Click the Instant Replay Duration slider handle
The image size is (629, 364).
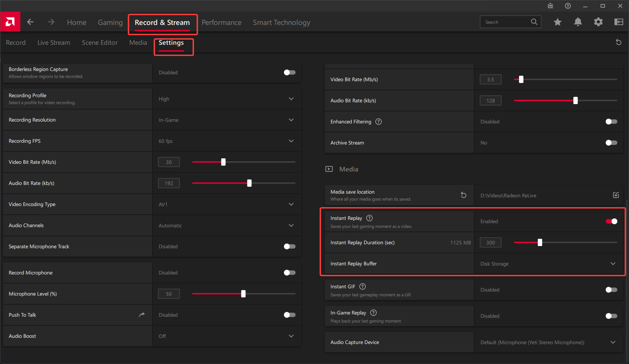(x=540, y=242)
